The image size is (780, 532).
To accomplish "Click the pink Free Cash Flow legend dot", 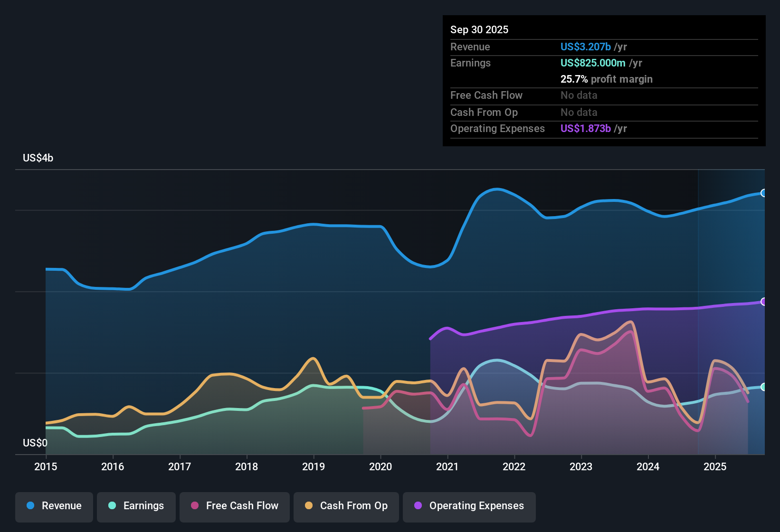I will click(x=195, y=506).
